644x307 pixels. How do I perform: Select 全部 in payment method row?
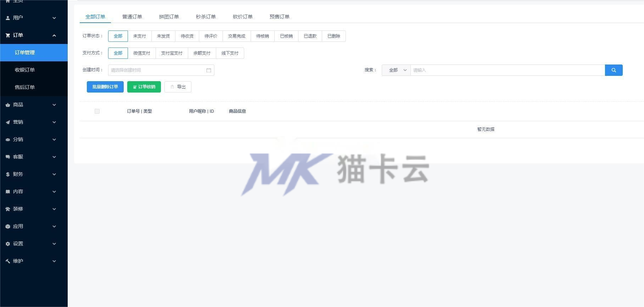[118, 53]
